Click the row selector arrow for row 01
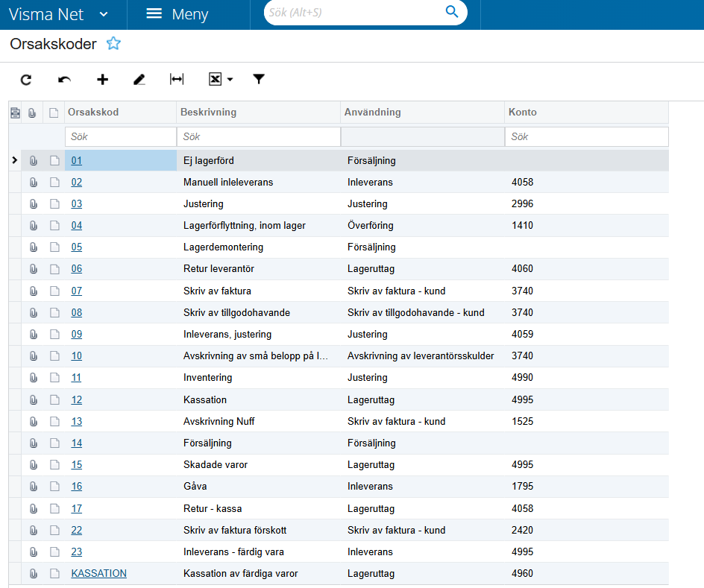The width and height of the screenshot is (704, 588). [x=15, y=160]
